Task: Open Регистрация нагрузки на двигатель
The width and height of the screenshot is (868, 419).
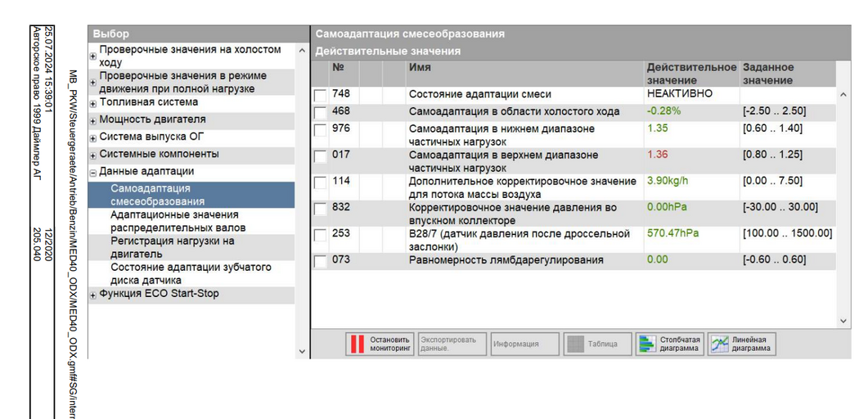Action: click(x=172, y=247)
